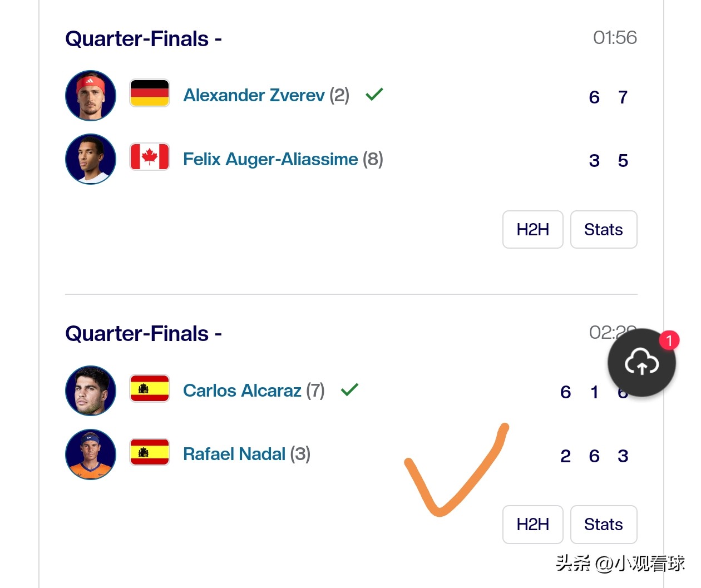
Task: Click the Spanish flag beside Rafael Nadal
Action: click(150, 452)
